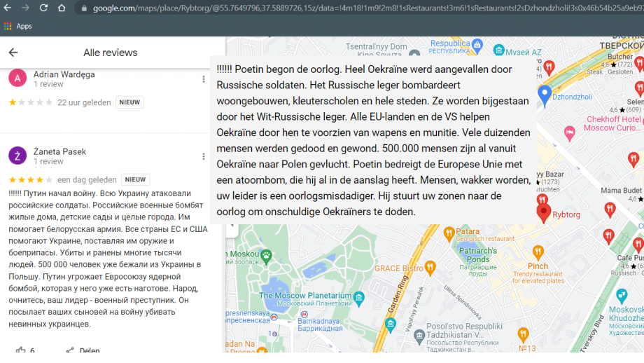
Task: Open the options menu for Żaneta Pasek's review
Action: [x=203, y=156]
